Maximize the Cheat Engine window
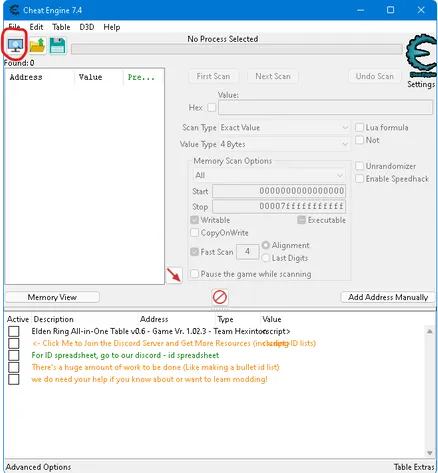The height and width of the screenshot is (473, 438). tap(390, 10)
